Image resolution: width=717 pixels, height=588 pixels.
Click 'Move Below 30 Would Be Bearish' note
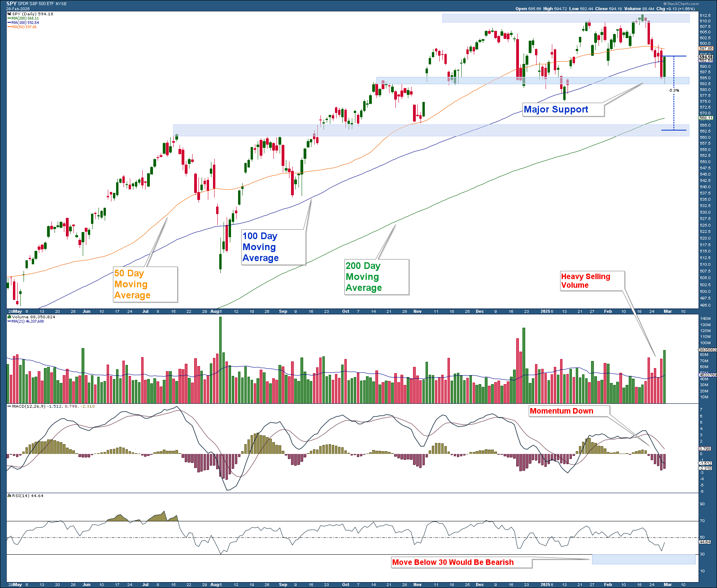pos(462,562)
